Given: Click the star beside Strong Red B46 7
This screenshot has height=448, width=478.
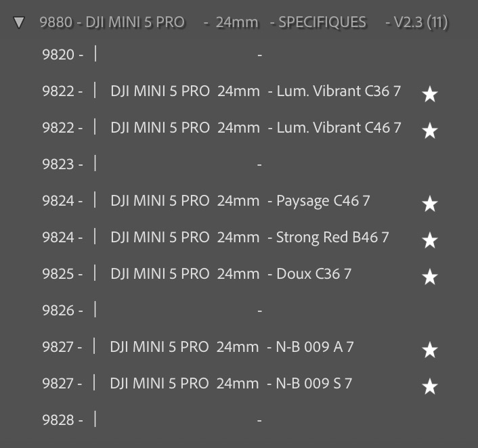Looking at the screenshot, I should point(429,240).
